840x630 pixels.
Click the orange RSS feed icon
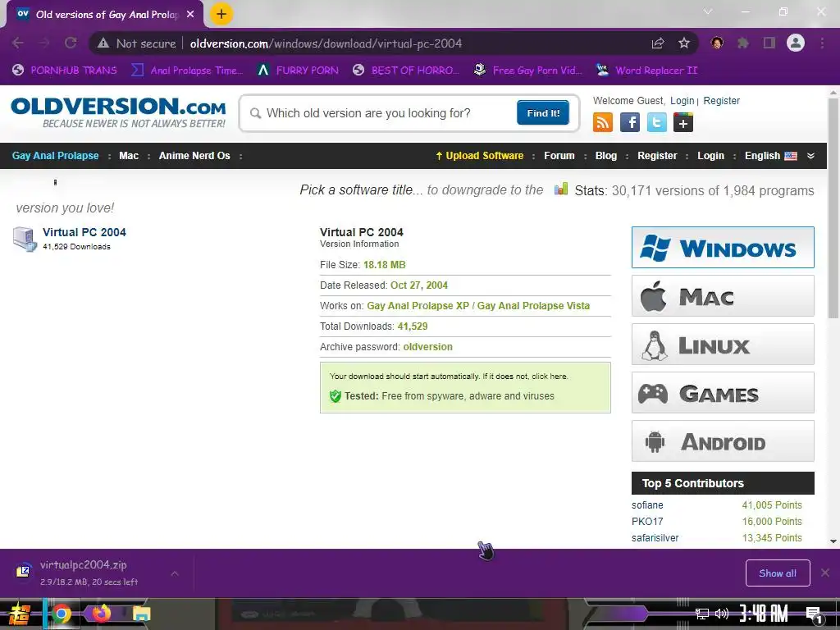coord(603,122)
